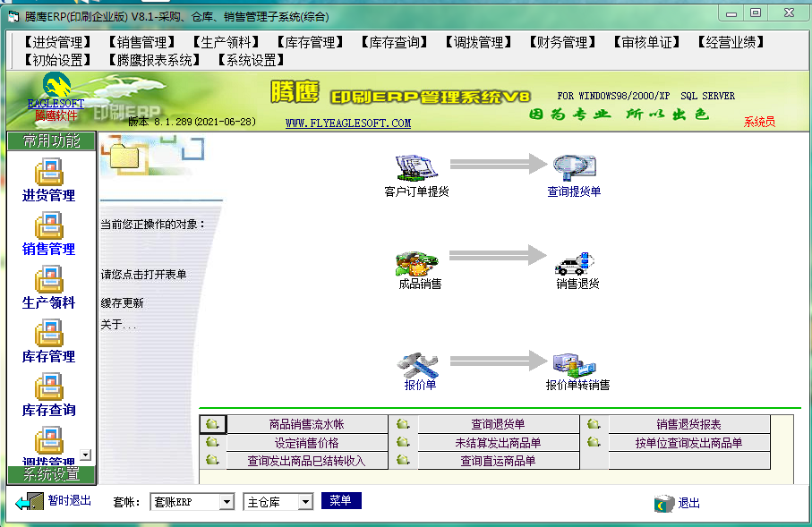Open 查询发出商品已结转收入
This screenshot has width=812, height=527.
pos(307,460)
